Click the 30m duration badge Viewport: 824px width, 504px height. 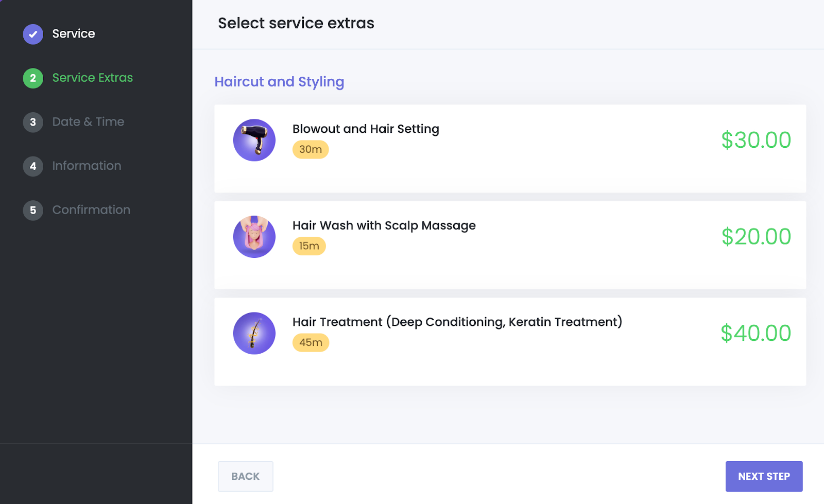(x=311, y=149)
